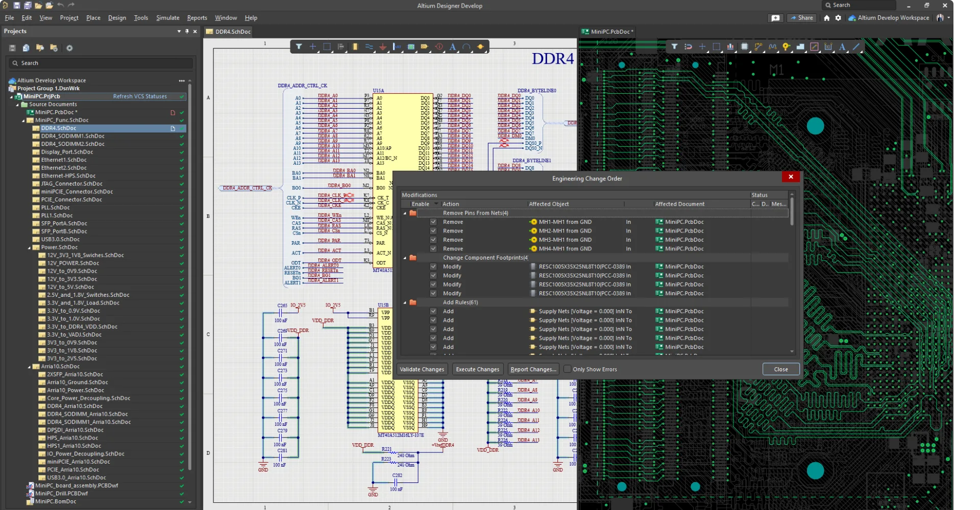Image resolution: width=980 pixels, height=510 pixels.
Task: Click the Validate Changes button
Action: pyautogui.click(x=422, y=369)
